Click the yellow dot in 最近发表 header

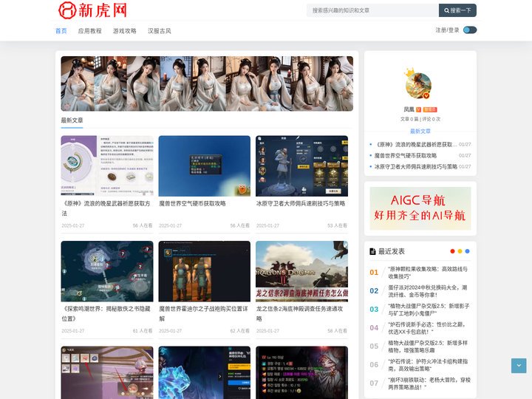click(x=460, y=251)
